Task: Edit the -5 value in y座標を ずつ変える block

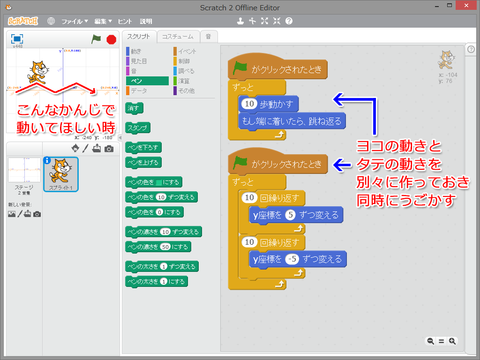Action: [x=293, y=259]
